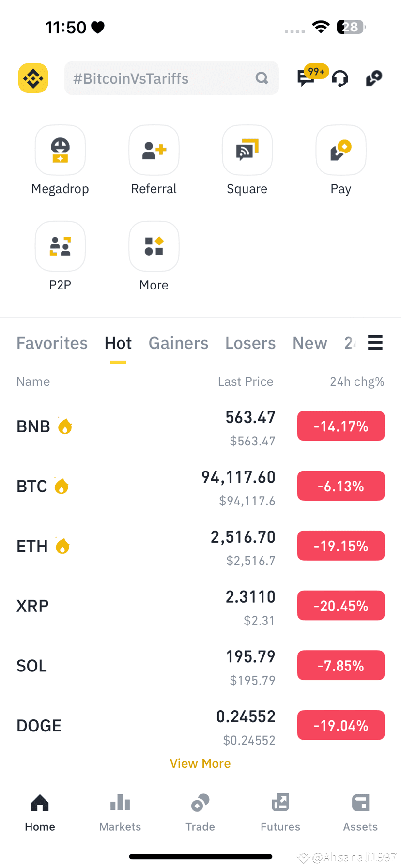Go to Futures in bottom navigation
Screen dimensions: 401x868
pos(280,813)
